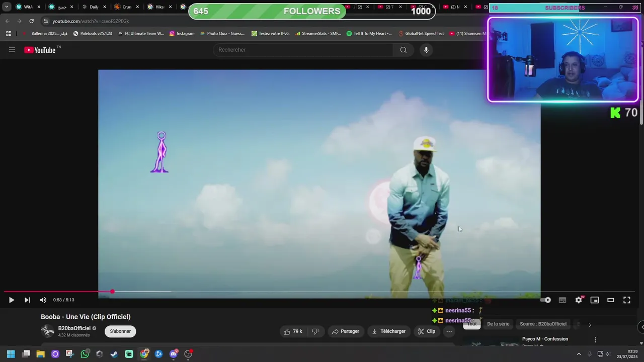
Task: Go back in browser history
Action: pos(7,21)
